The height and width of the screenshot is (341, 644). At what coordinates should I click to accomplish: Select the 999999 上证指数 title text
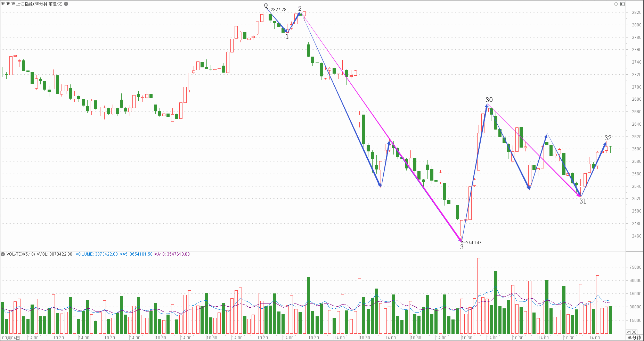32,4
